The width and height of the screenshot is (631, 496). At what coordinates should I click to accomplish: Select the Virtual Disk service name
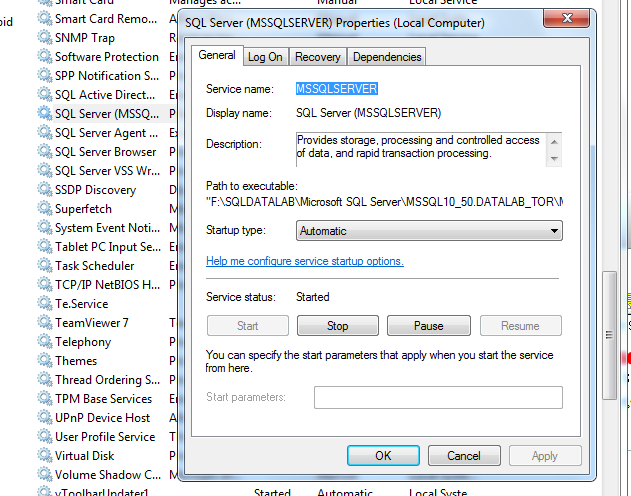(x=85, y=456)
